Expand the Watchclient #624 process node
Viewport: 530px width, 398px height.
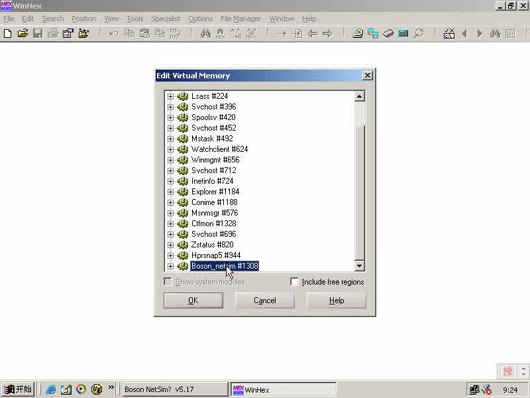point(171,149)
